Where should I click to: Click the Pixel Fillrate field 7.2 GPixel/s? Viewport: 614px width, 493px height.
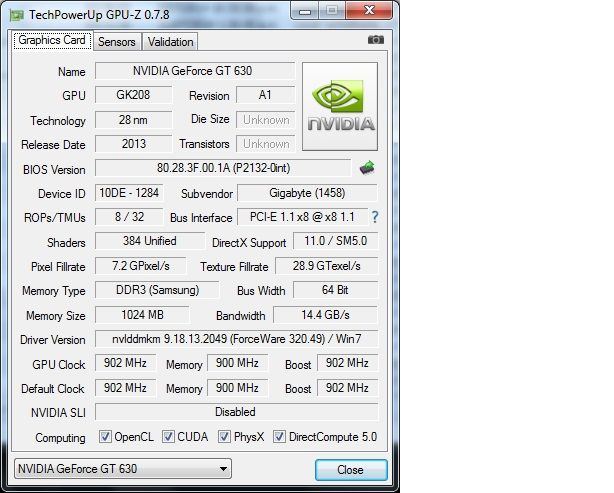(141, 266)
